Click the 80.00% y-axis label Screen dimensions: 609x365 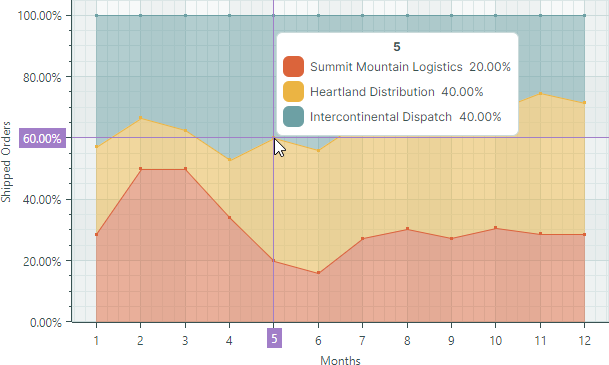(42, 78)
